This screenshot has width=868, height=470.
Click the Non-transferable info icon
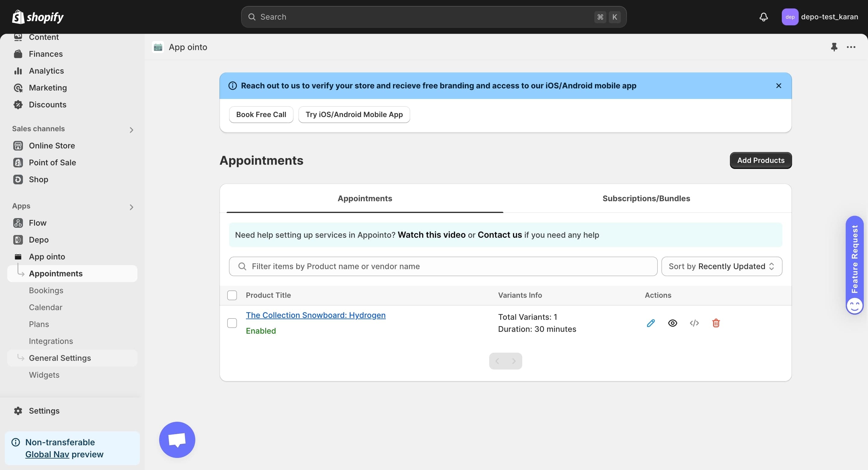[15, 442]
